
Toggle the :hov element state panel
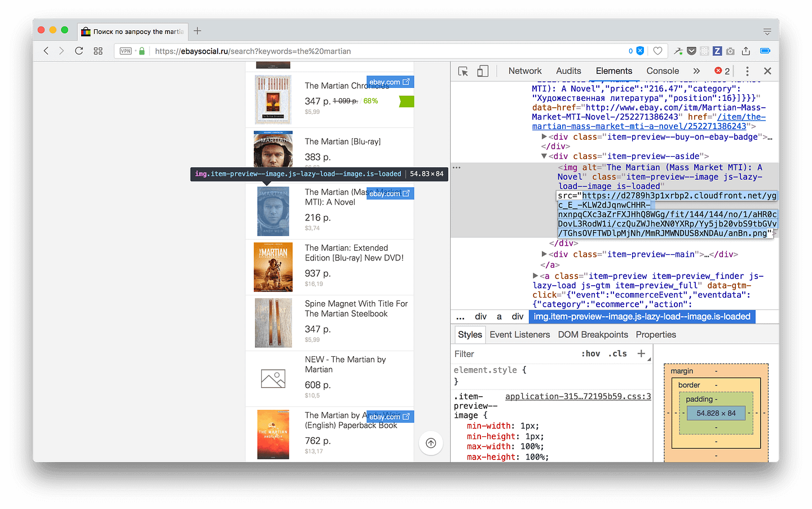[x=590, y=354]
